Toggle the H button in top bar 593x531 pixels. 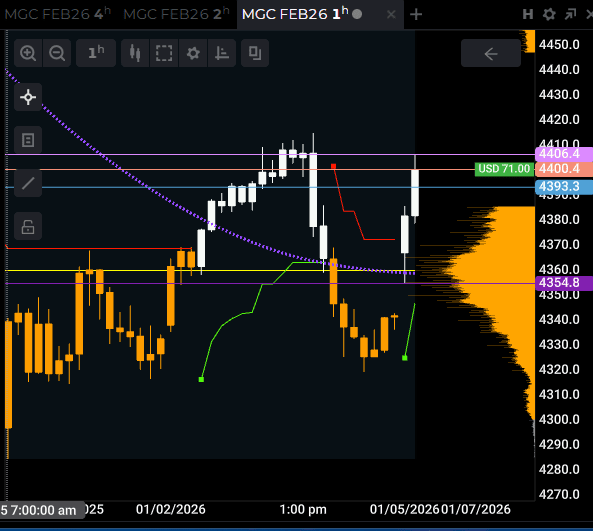point(528,14)
